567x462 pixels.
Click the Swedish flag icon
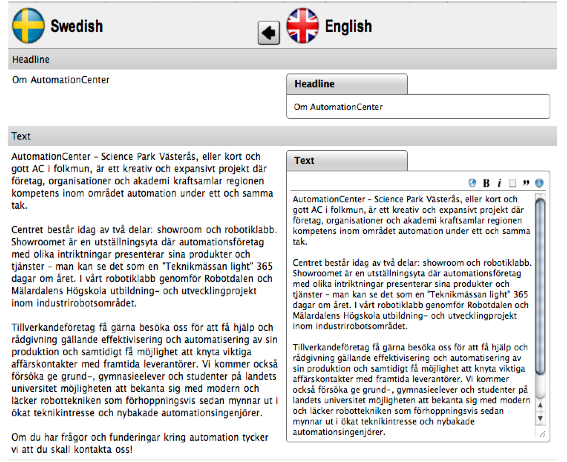coord(28,26)
